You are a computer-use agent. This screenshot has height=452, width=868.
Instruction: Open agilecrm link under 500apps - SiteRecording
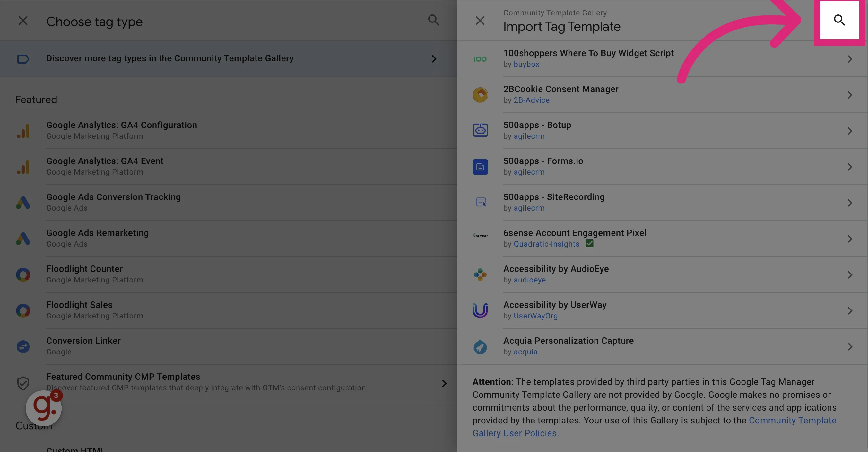click(529, 208)
